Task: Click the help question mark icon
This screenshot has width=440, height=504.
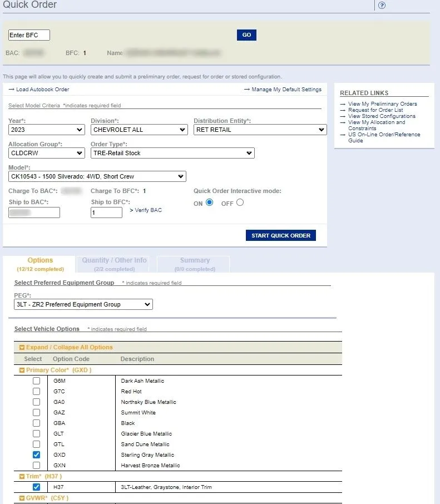Action: [382, 6]
